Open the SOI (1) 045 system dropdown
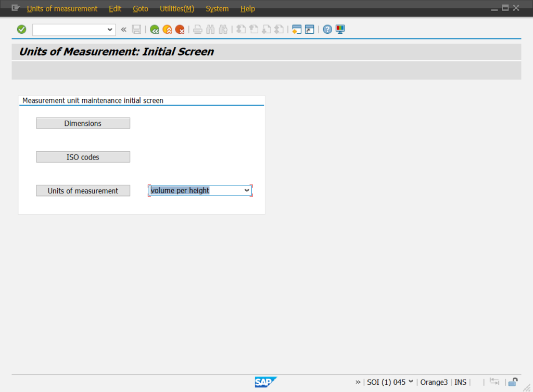 point(411,382)
